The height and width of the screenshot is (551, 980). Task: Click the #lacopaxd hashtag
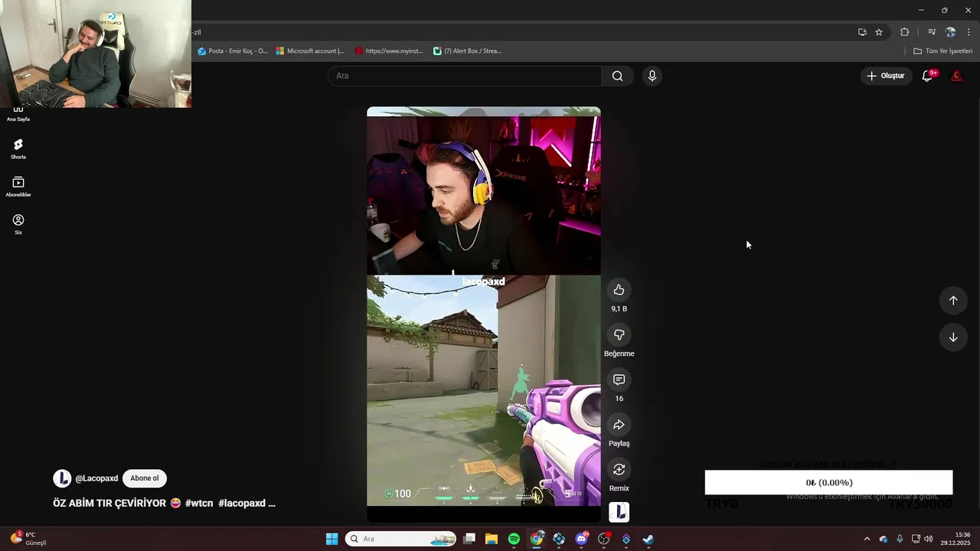[242, 504]
